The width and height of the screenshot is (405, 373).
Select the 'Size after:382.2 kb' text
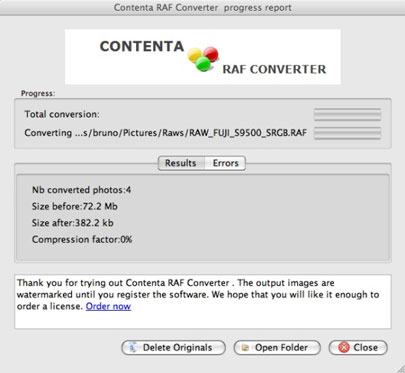click(x=73, y=223)
